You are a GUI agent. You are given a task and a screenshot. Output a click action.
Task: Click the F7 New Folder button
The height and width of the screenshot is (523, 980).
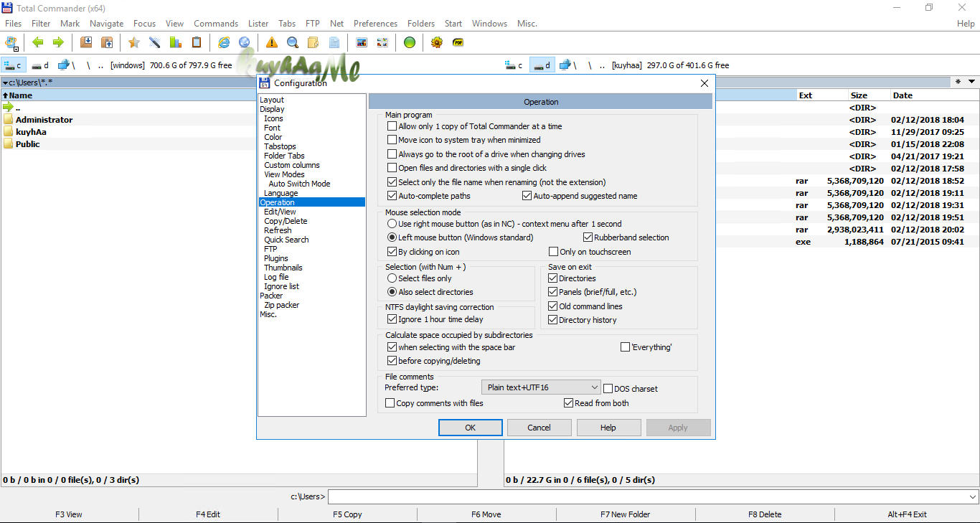pos(626,514)
